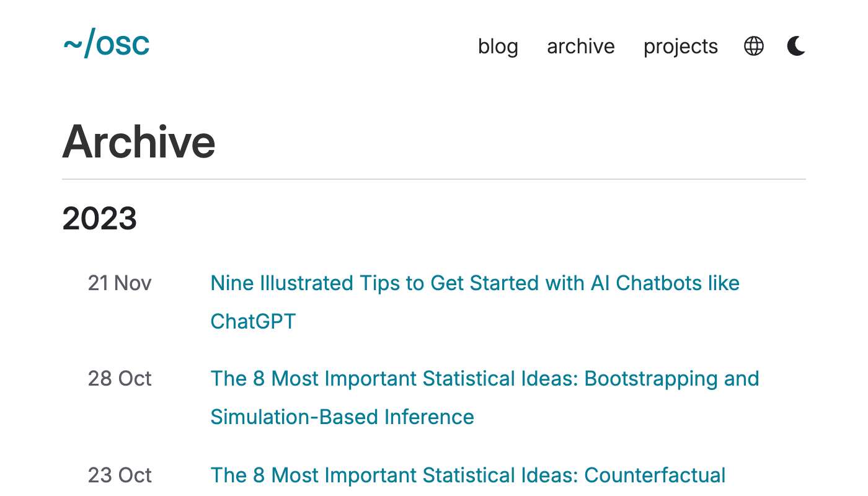This screenshot has height=496, width=868.
Task: Click the divider line under Archive
Action: (434, 179)
